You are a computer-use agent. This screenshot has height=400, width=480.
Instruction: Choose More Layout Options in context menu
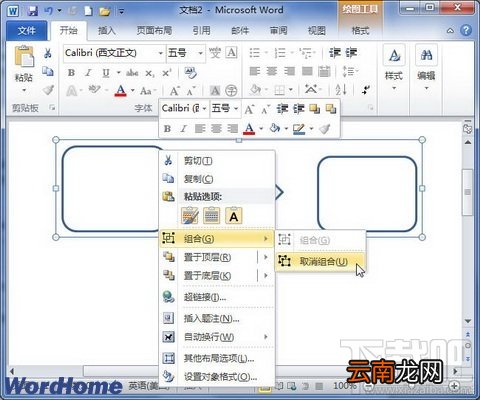coord(217,358)
